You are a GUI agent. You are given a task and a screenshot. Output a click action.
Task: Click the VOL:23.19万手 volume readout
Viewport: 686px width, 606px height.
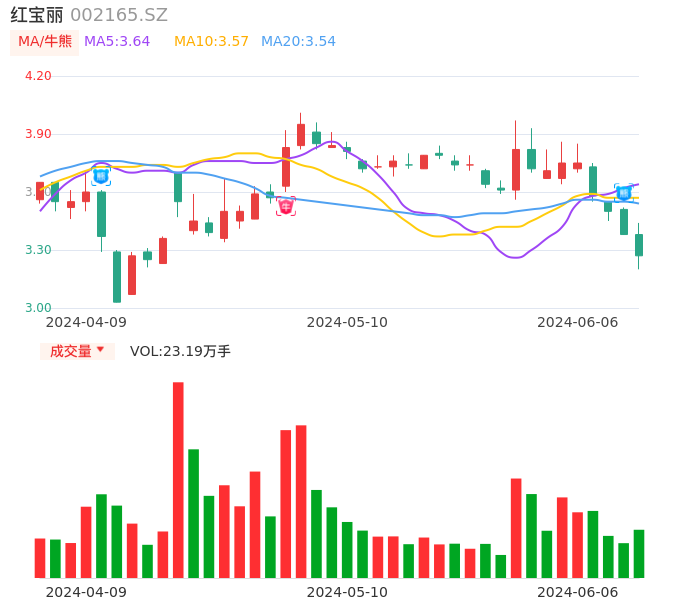(180, 351)
